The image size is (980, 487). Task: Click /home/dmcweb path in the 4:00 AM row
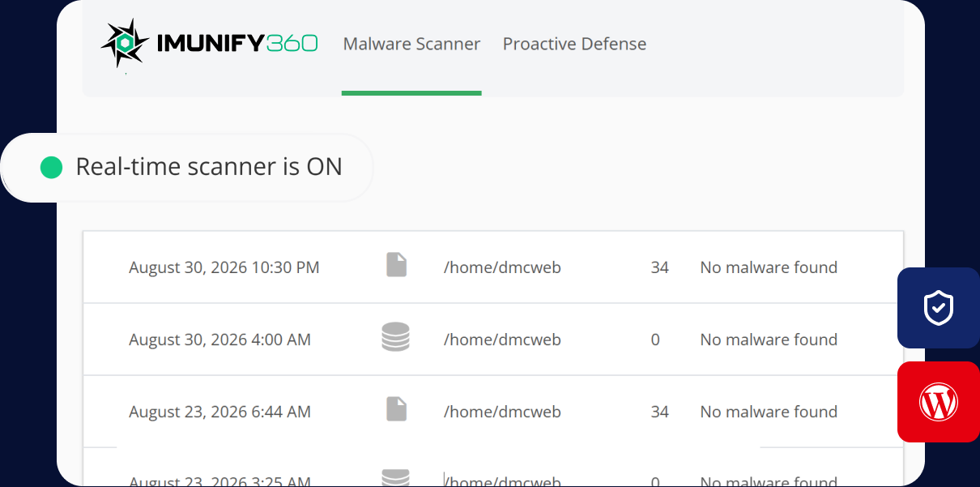[502, 340]
